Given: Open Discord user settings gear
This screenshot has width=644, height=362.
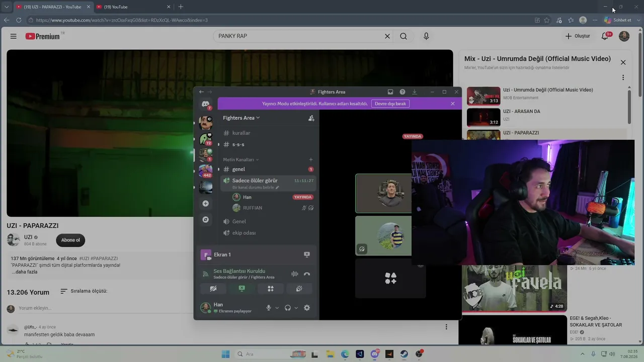Looking at the screenshot, I should (307, 308).
